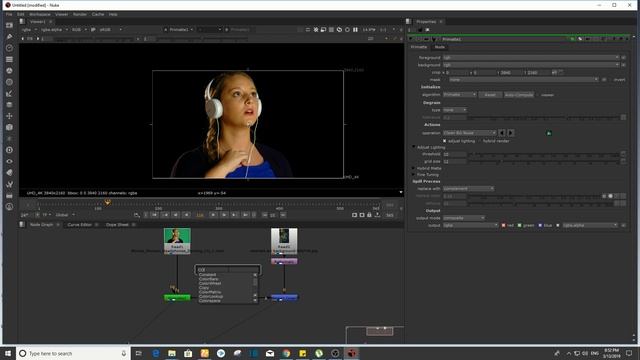Image resolution: width=640 pixels, height=360 pixels.
Task: Open the Degrain type dropdown
Action: coord(455,110)
